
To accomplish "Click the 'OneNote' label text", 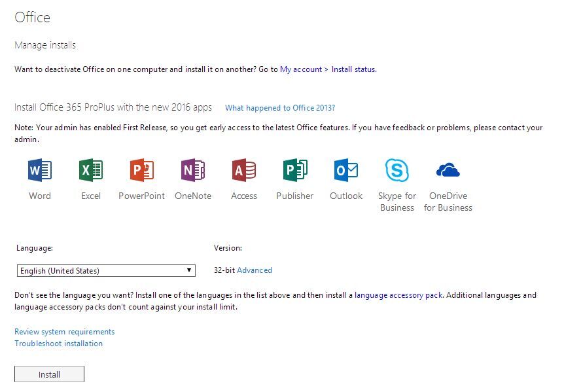I will pos(193,196).
